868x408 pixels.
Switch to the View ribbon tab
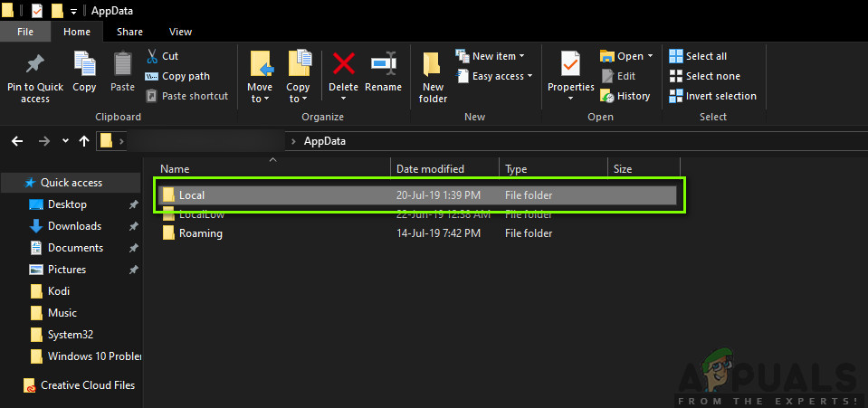tap(180, 32)
